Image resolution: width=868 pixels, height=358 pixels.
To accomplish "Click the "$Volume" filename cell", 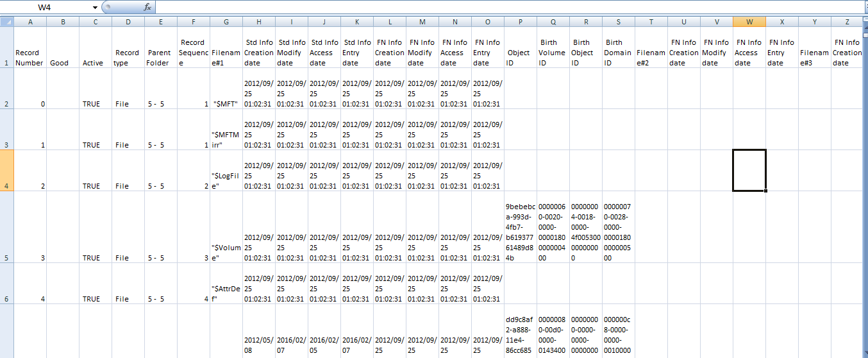I will (x=226, y=252).
